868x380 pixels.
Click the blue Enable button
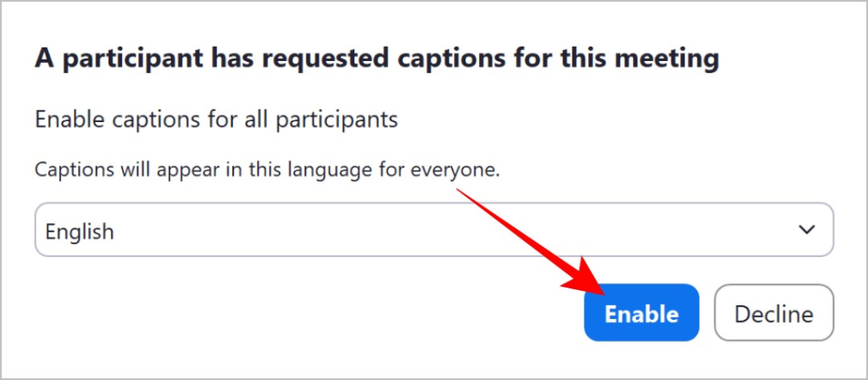[641, 312]
